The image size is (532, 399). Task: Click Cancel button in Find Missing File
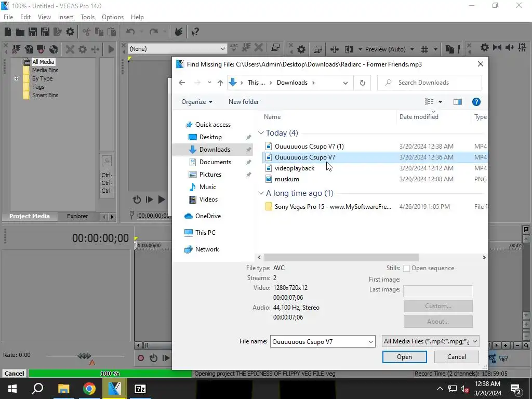[456, 357]
